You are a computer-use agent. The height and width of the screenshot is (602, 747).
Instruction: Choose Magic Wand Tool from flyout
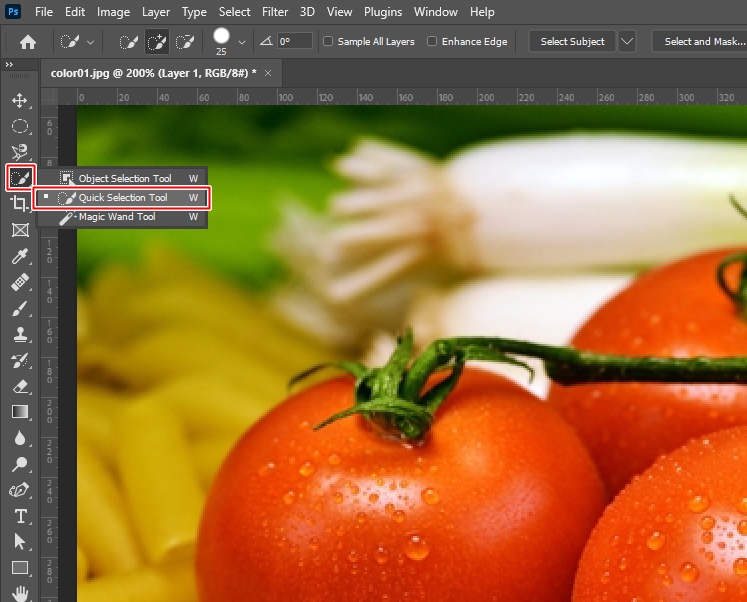click(x=122, y=217)
